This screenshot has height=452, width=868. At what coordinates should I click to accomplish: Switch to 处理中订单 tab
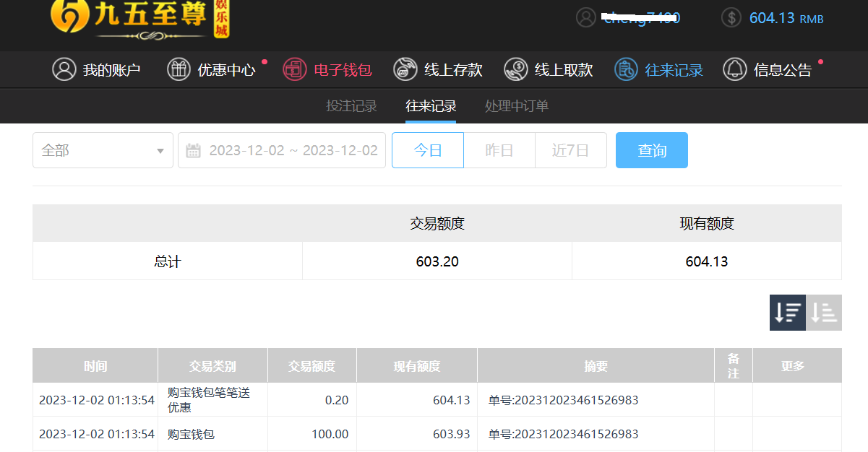pos(517,106)
